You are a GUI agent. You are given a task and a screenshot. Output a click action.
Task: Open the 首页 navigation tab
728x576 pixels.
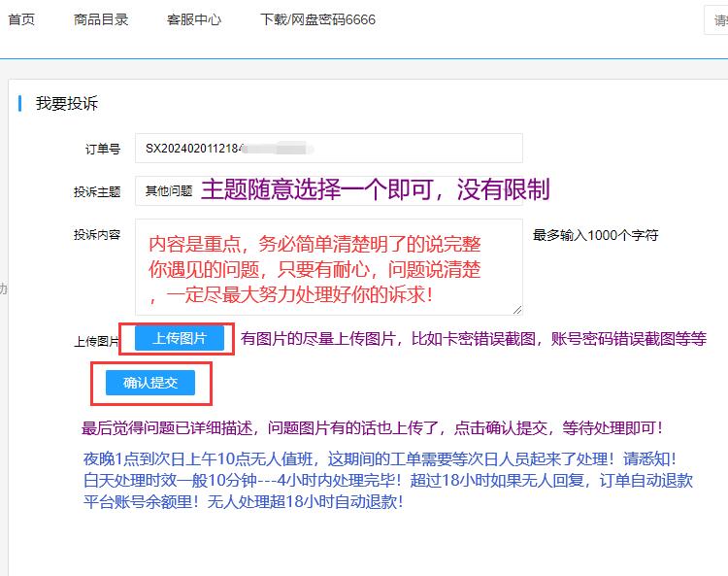pyautogui.click(x=20, y=19)
